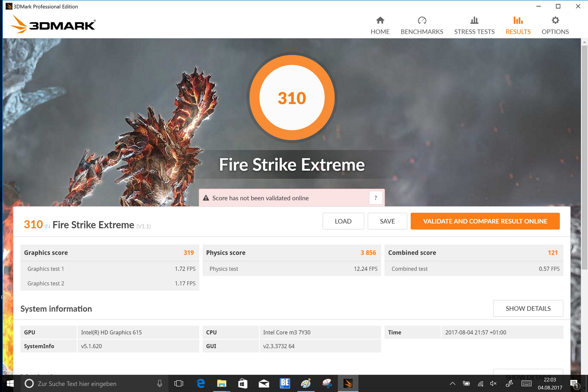Image resolution: width=588 pixels, height=392 pixels.
Task: Click the vertical scrollbar on right
Action: 584,157
